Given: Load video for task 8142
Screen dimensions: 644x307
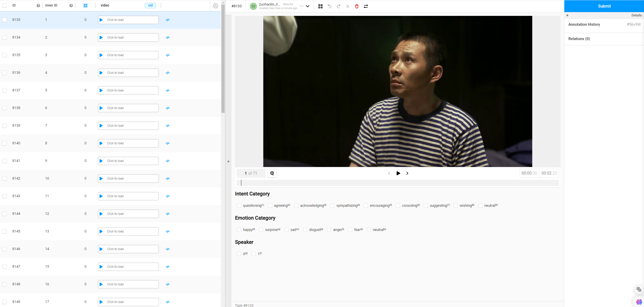Looking at the screenshot, I should 128,179.
